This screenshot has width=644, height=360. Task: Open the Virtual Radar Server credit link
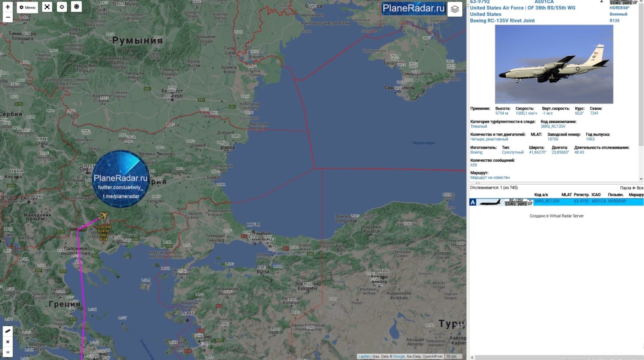566,216
